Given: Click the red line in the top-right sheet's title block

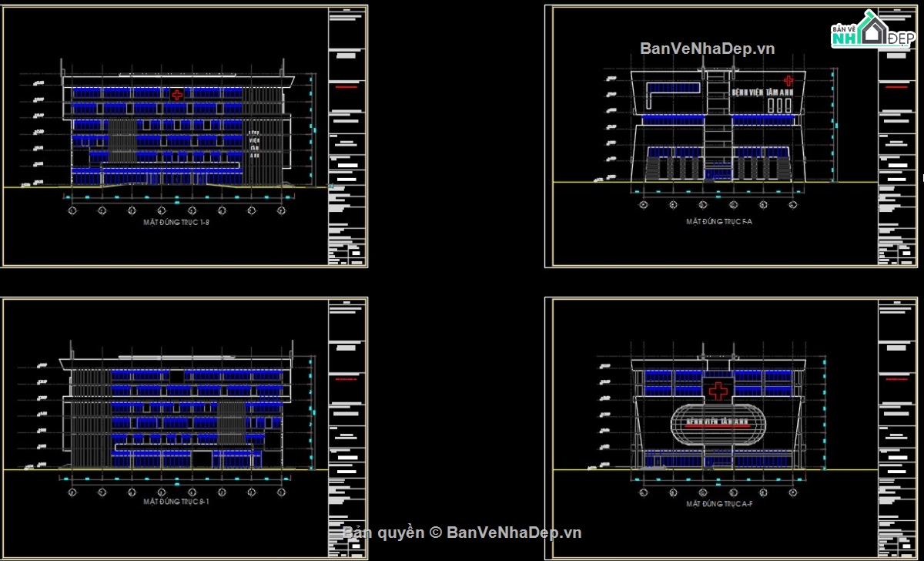Looking at the screenshot, I should point(895,88).
